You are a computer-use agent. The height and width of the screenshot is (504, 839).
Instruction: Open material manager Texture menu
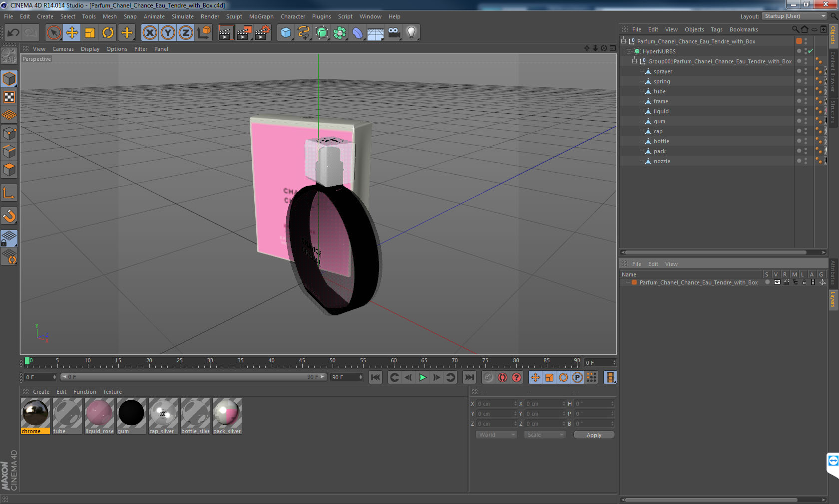(112, 392)
